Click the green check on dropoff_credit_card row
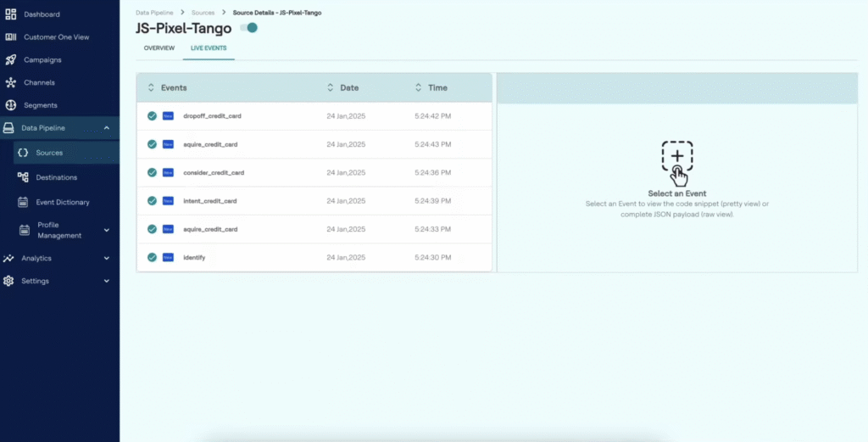This screenshot has width=868, height=442. click(x=152, y=115)
